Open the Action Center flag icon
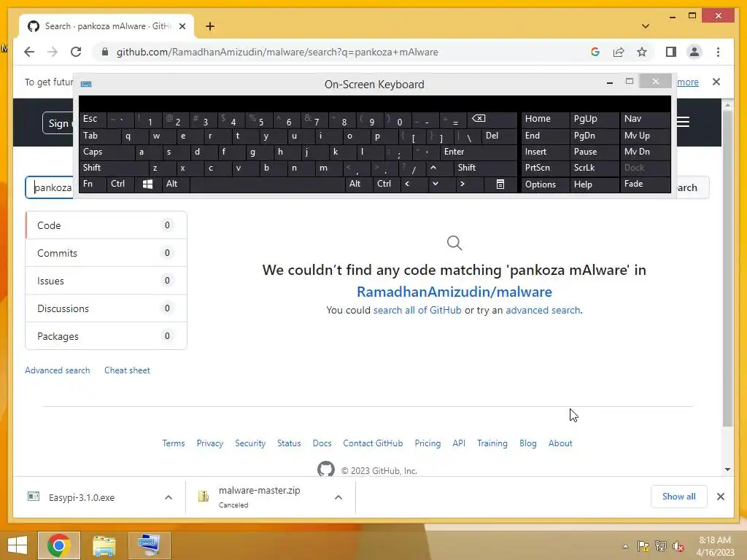Image resolution: width=747 pixels, height=560 pixels. pos(643,546)
